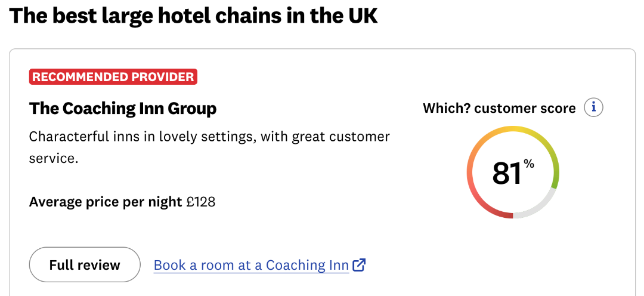This screenshot has height=296, width=644.
Task: Click the best large hotel chains heading
Action: (x=193, y=16)
